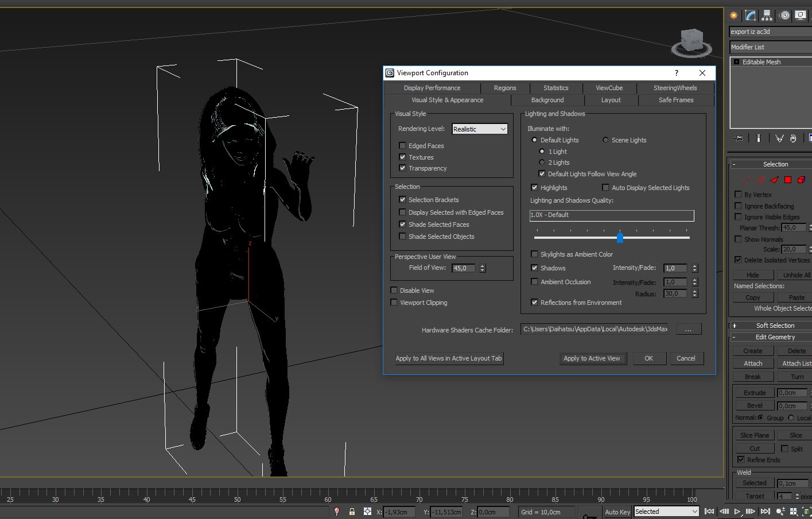Select the Scene Lights radio button
The width and height of the screenshot is (812, 519).
click(x=605, y=140)
